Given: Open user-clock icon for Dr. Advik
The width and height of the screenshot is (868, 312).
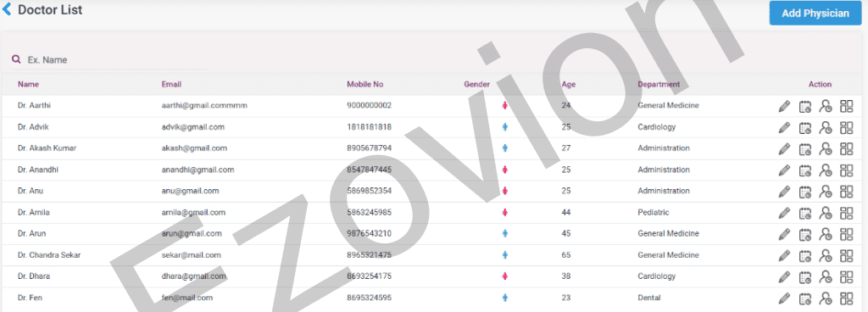Looking at the screenshot, I should coord(826,128).
